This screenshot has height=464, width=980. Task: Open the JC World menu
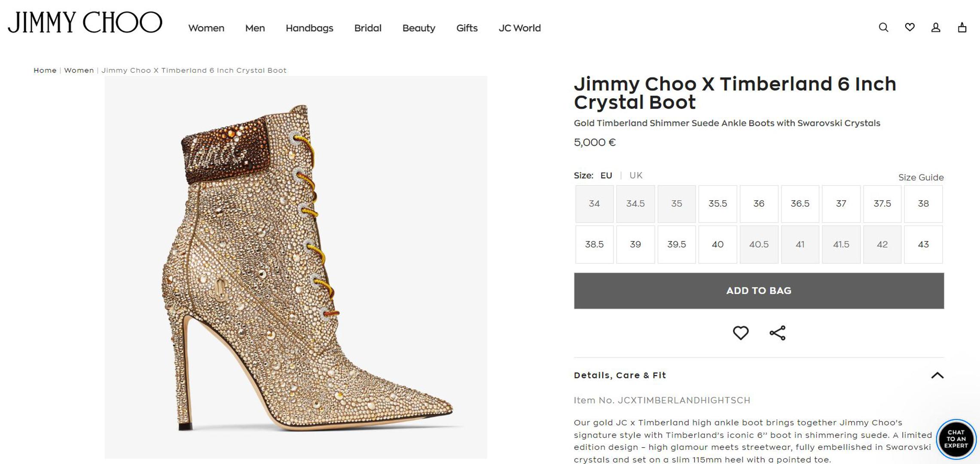[519, 28]
